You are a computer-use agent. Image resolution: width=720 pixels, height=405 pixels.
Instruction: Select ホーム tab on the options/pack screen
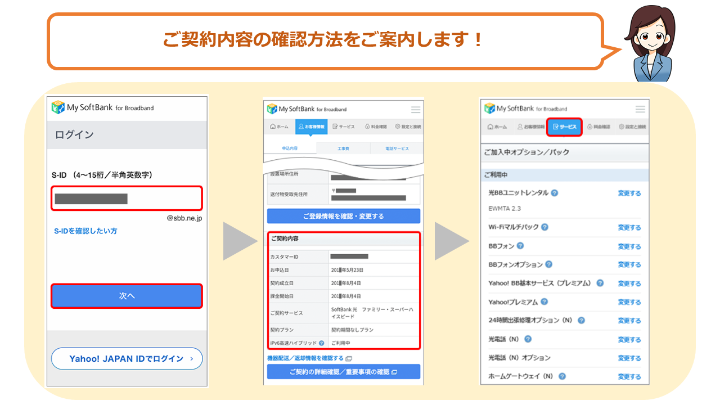[x=497, y=127]
